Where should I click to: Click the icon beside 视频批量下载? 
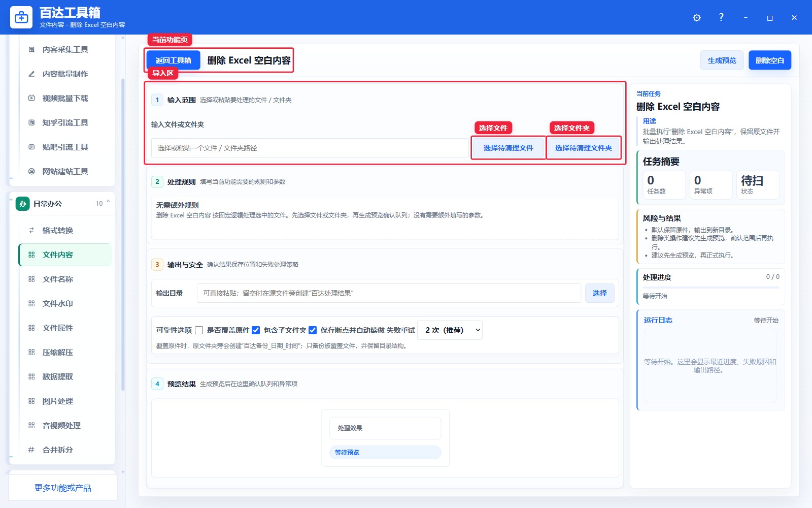pos(31,98)
